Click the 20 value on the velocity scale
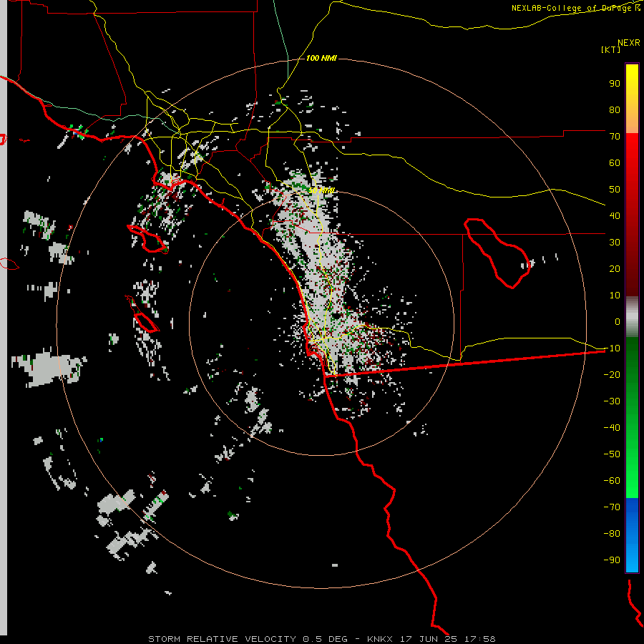Viewport: 644px width, 644px height. (x=615, y=269)
